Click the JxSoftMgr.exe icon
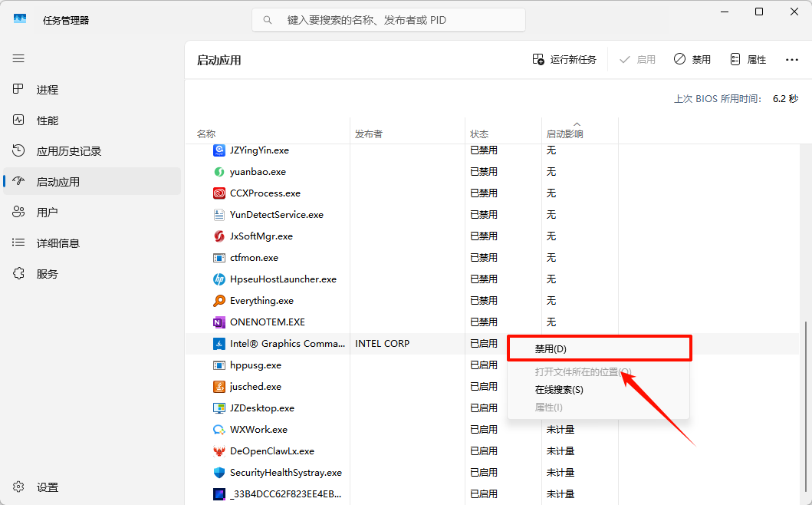 [x=219, y=236]
